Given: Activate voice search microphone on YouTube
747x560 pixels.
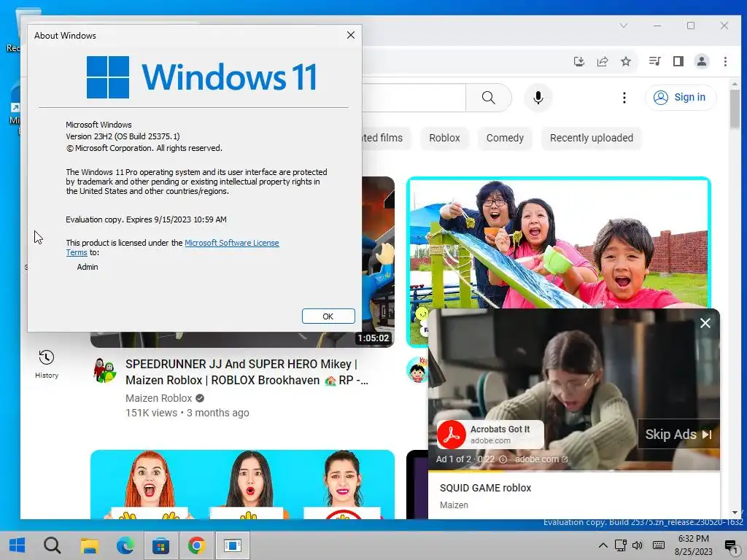Looking at the screenshot, I should [538, 98].
